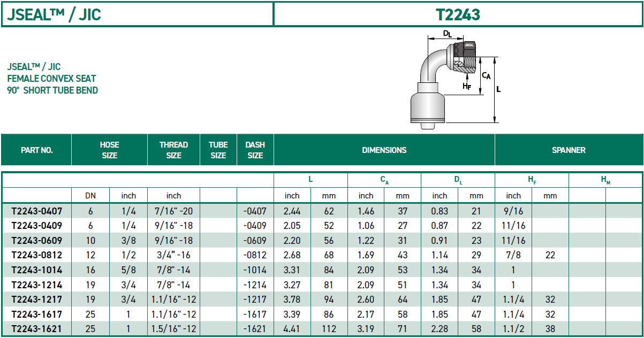Click HF mm value 38

(x=550, y=329)
